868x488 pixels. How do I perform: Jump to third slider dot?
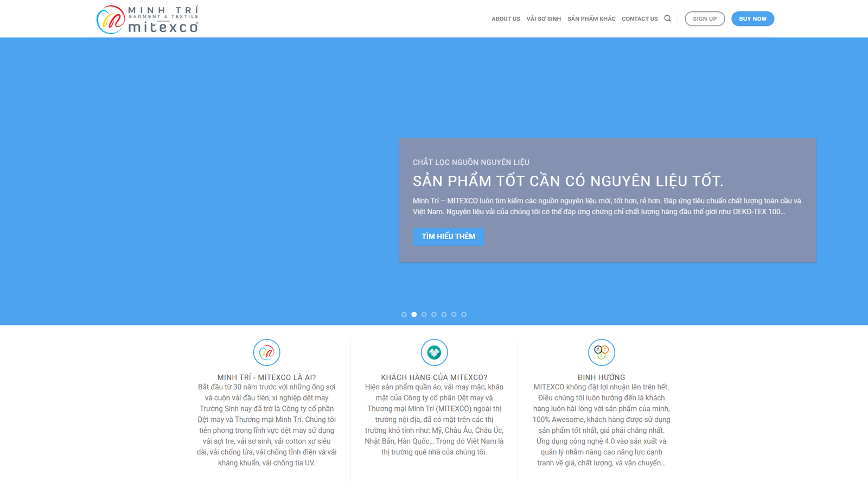(x=424, y=314)
